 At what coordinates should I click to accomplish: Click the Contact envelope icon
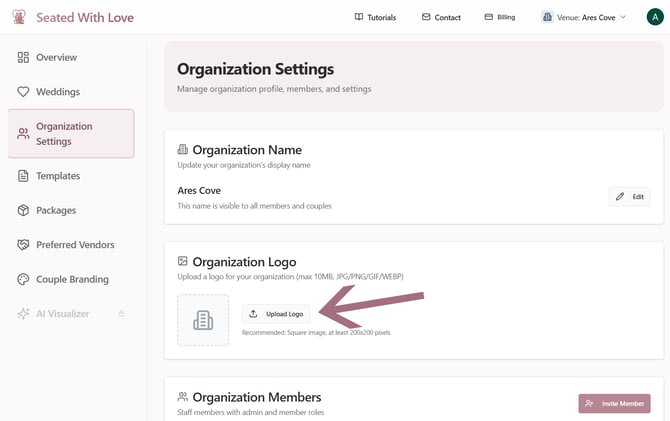[x=426, y=17]
